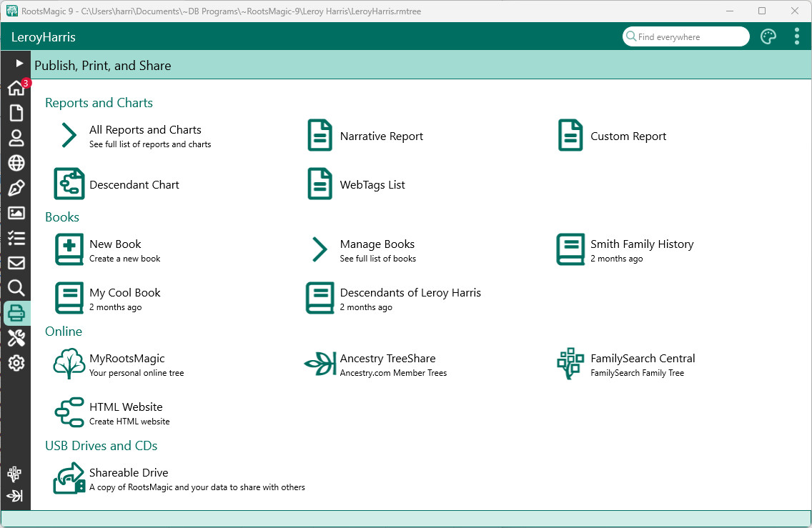Expand the sidebar with the arrow
812x528 pixels.
pos(19,64)
